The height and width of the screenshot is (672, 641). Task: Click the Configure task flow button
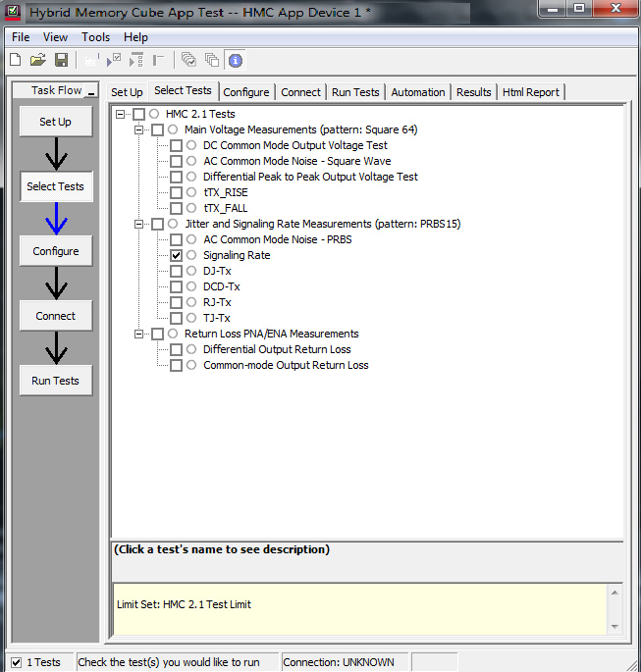[56, 251]
